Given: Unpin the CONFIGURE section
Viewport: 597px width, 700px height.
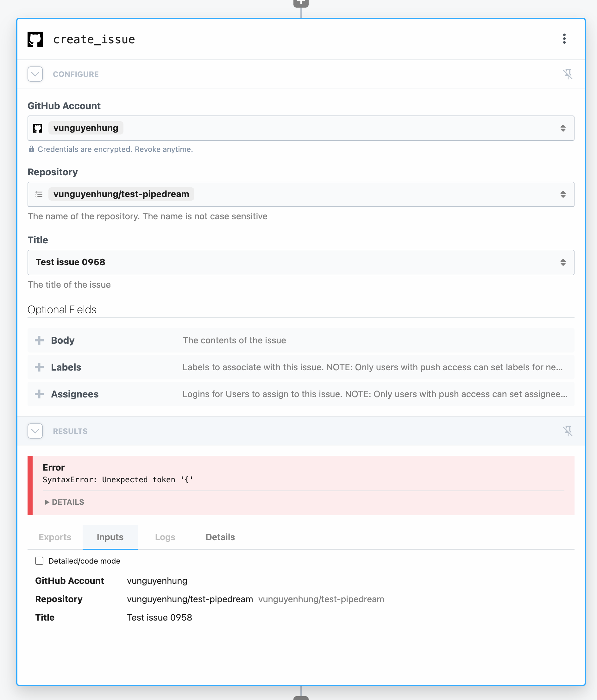Looking at the screenshot, I should coord(569,74).
